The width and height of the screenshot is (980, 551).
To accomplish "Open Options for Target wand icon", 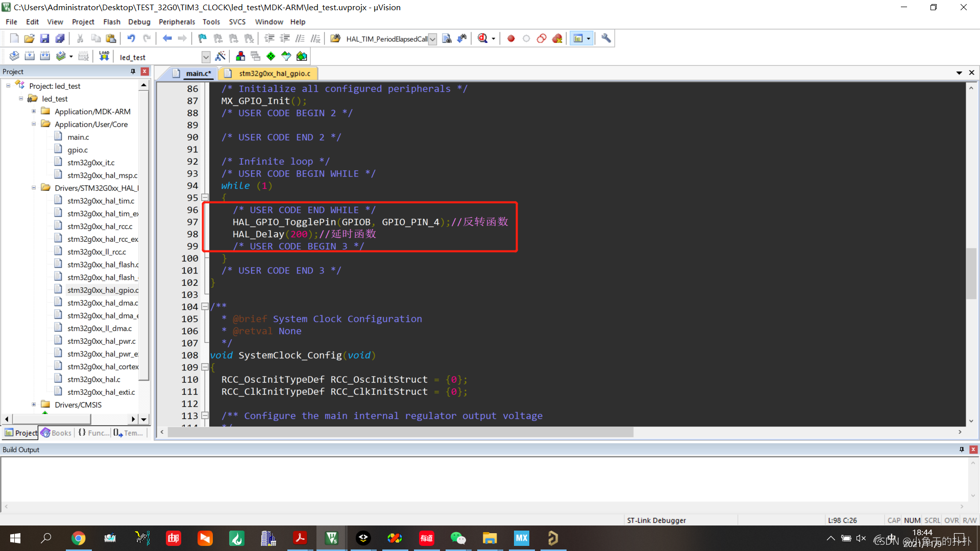I will pyautogui.click(x=220, y=56).
